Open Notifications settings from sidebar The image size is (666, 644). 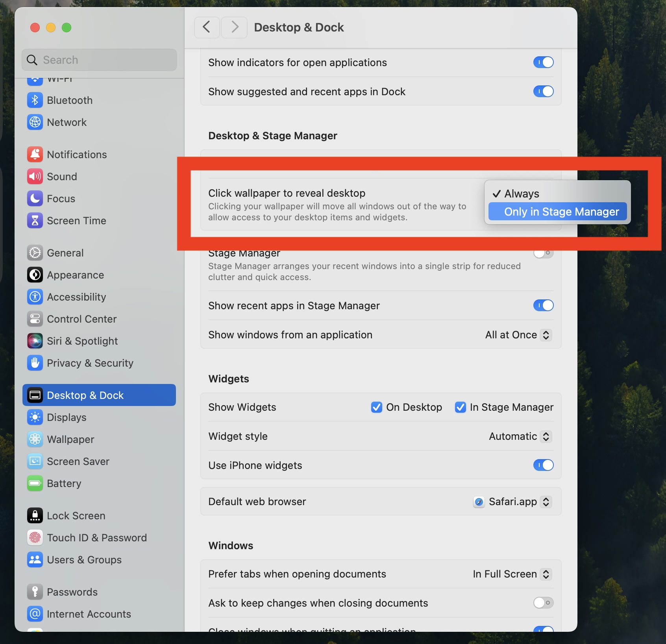[x=35, y=154]
